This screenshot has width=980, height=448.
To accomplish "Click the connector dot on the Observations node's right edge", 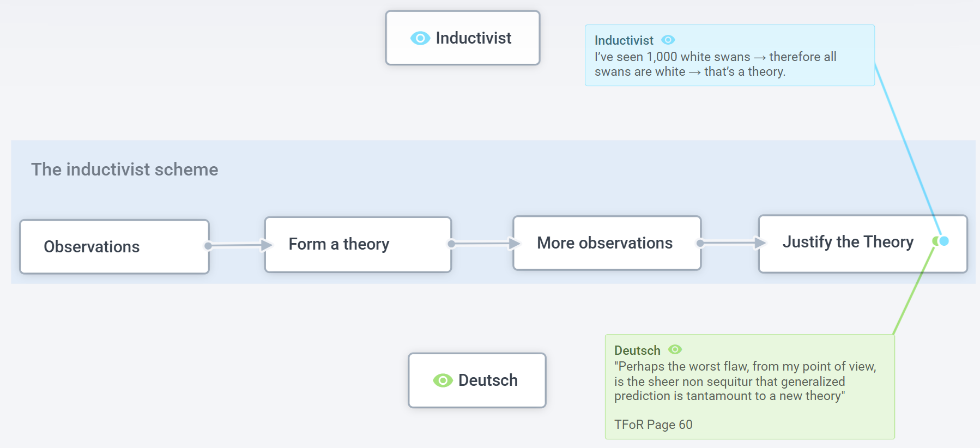I will pos(208,246).
